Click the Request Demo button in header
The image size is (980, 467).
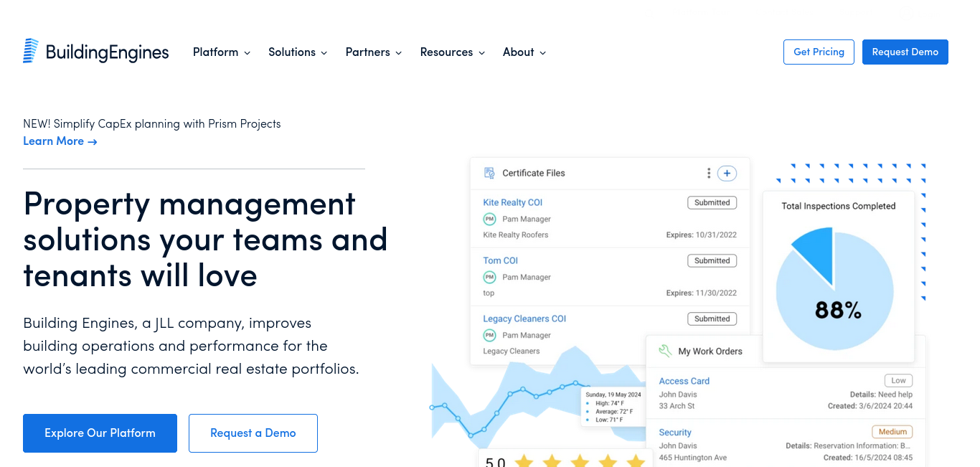(905, 52)
